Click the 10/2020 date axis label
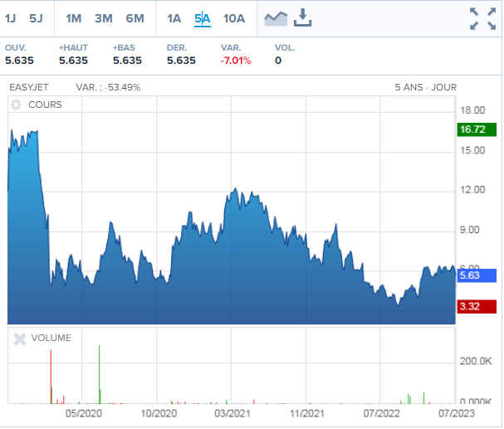504x429 pixels. click(159, 413)
